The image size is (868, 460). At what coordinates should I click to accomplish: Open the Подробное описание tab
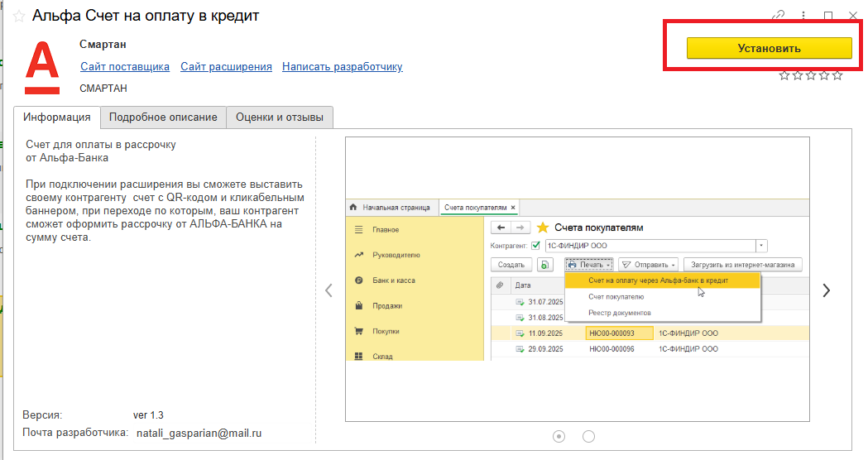coord(163,117)
